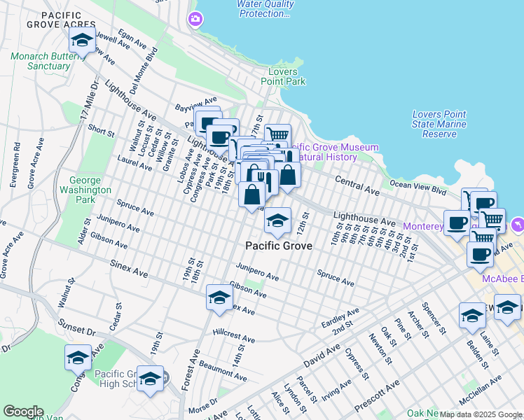Select the McClellan Ave label

(481, 390)
